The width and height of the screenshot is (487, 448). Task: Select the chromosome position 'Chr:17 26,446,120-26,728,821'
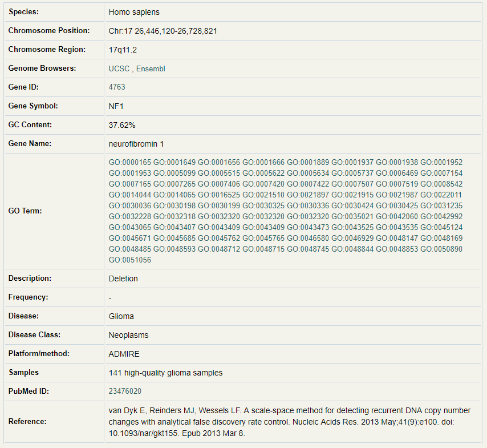coord(163,31)
